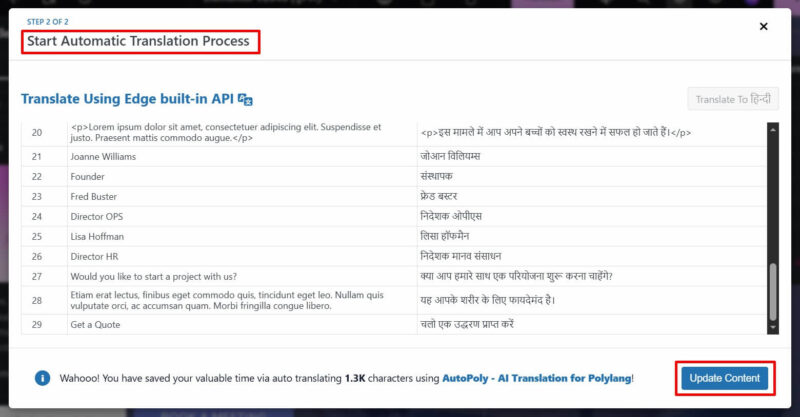Click the 'Translate Using Edge built-in API' heading
The image size is (800, 417).
127,99
